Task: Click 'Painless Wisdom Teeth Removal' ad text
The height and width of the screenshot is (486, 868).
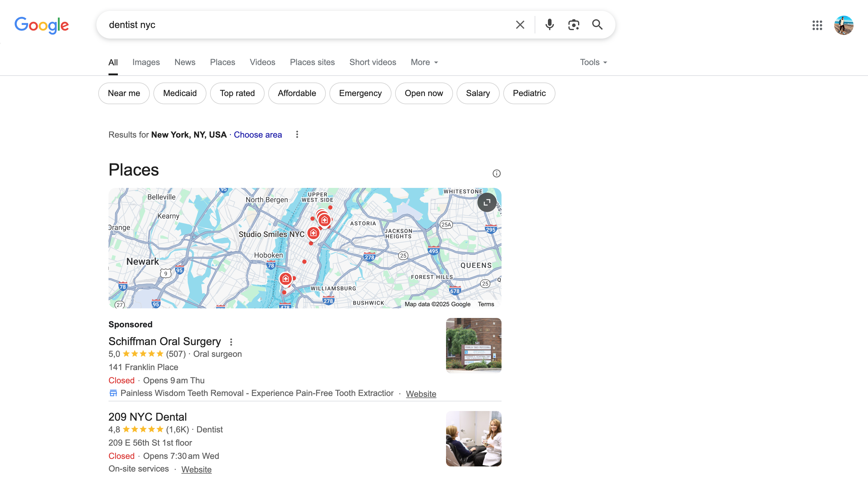Action: pyautogui.click(x=257, y=393)
